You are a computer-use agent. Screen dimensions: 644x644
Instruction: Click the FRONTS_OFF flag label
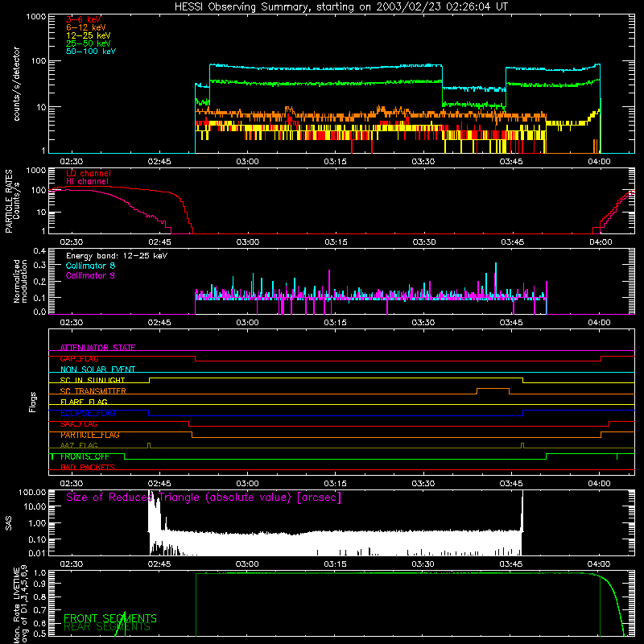tap(85, 456)
